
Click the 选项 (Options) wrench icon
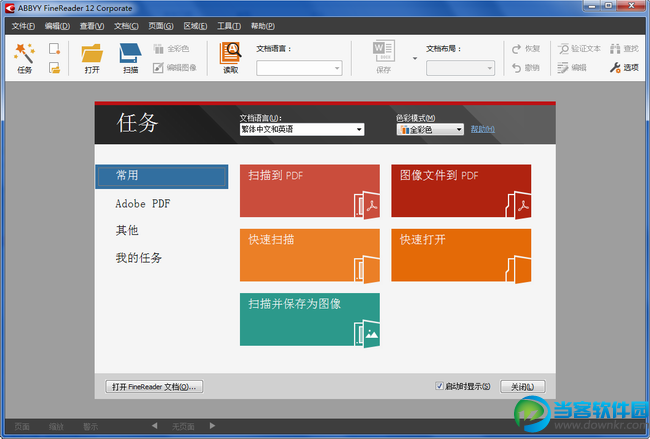(x=624, y=68)
